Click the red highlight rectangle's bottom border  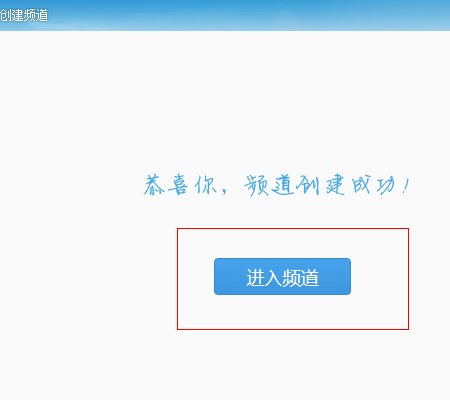pos(293,329)
